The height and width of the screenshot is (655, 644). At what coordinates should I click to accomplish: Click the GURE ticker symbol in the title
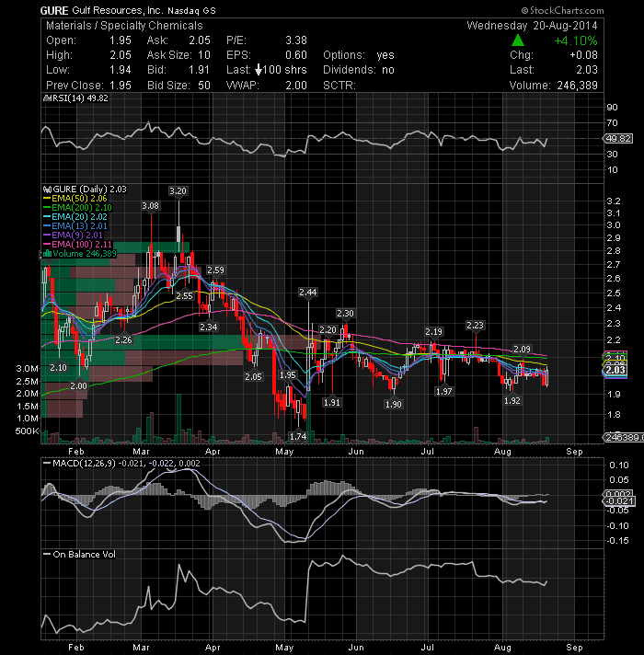[54, 11]
